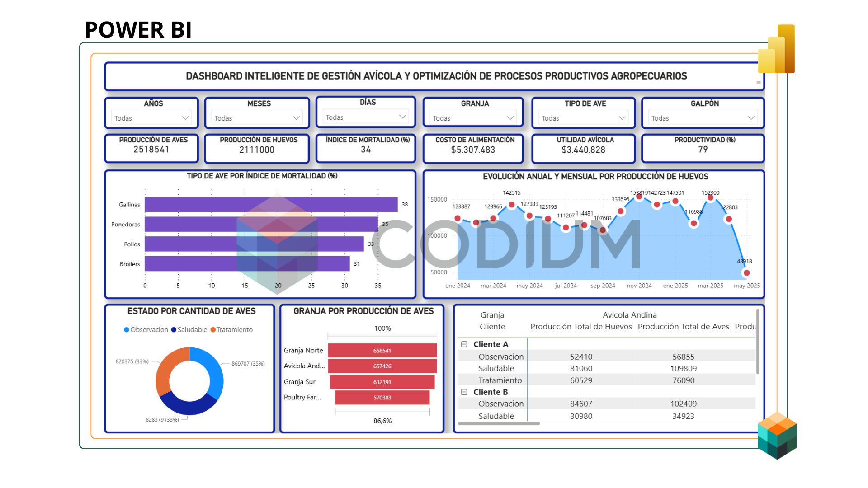Click the horizontal scrollbar of the matrix table
This screenshot has width=868, height=488.
pyautogui.click(x=499, y=423)
